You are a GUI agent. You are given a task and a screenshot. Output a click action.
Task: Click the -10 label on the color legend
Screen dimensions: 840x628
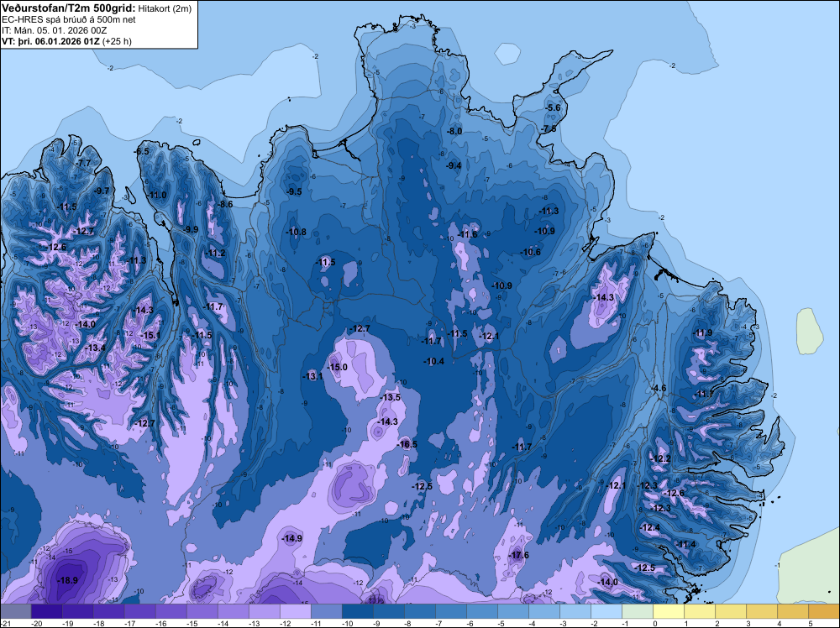click(347, 623)
